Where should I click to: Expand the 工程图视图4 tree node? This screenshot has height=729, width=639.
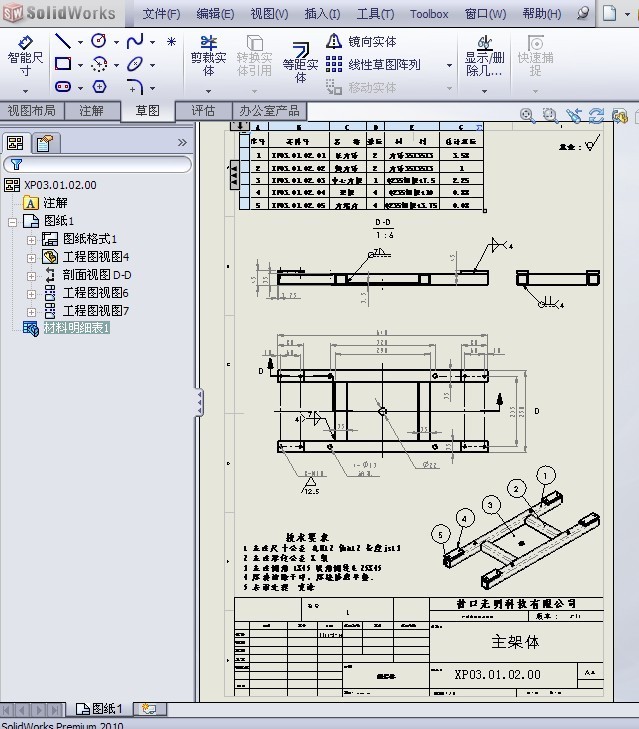click(x=31, y=258)
